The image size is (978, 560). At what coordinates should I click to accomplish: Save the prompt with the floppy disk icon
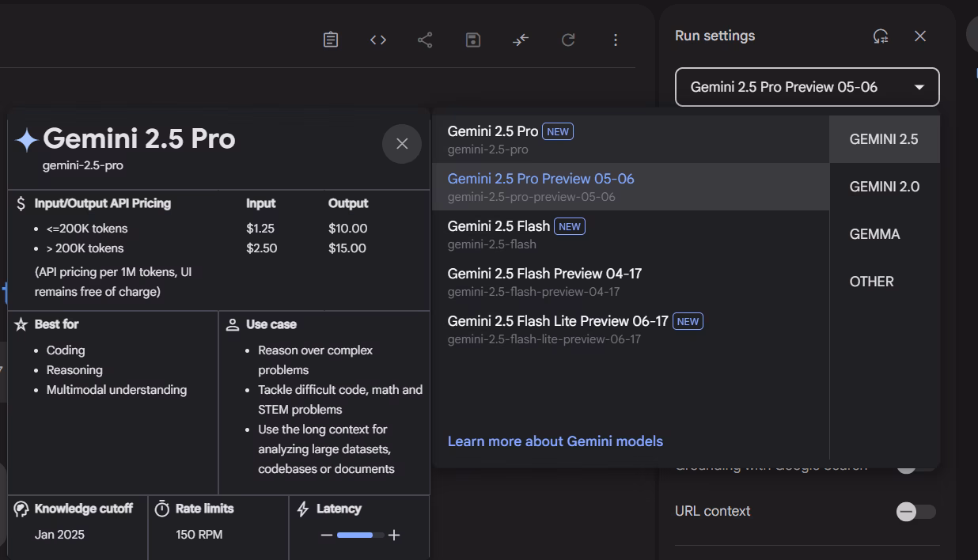473,40
